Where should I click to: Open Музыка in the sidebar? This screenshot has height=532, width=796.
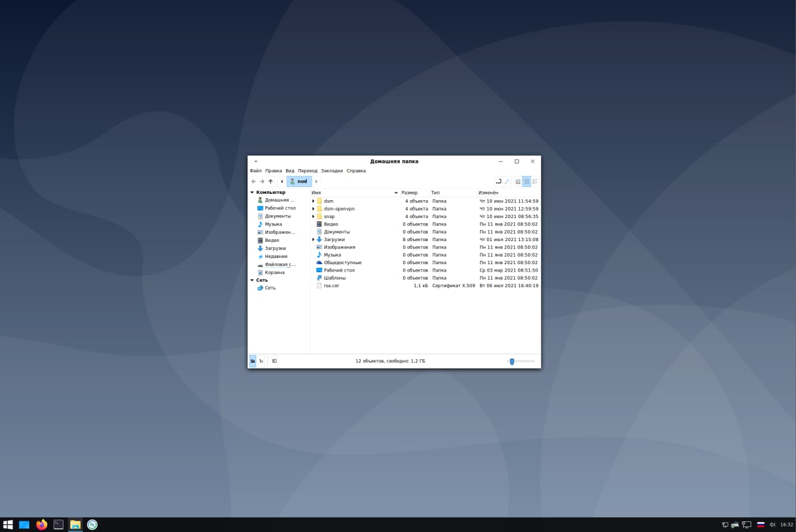(269, 224)
